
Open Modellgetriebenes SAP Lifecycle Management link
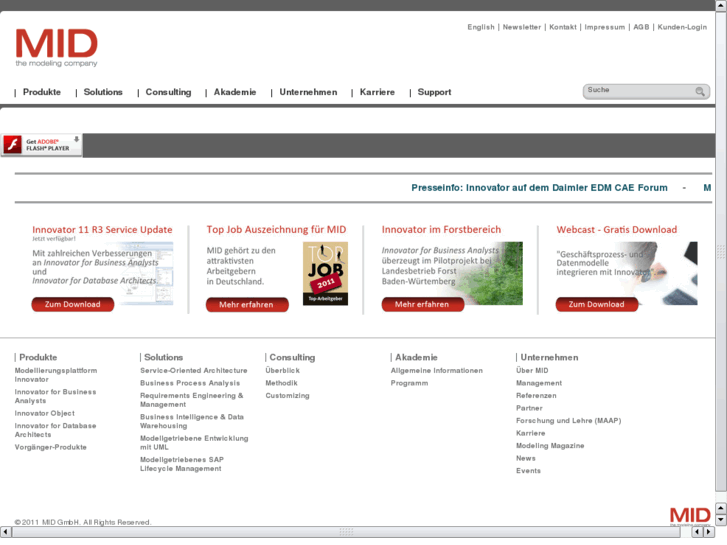click(182, 464)
